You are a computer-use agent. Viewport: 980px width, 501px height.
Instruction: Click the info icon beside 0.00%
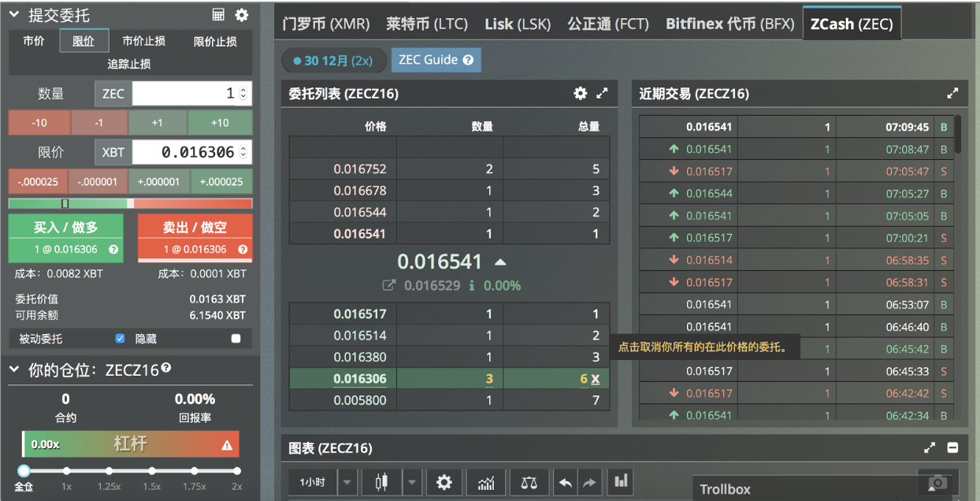(x=472, y=285)
